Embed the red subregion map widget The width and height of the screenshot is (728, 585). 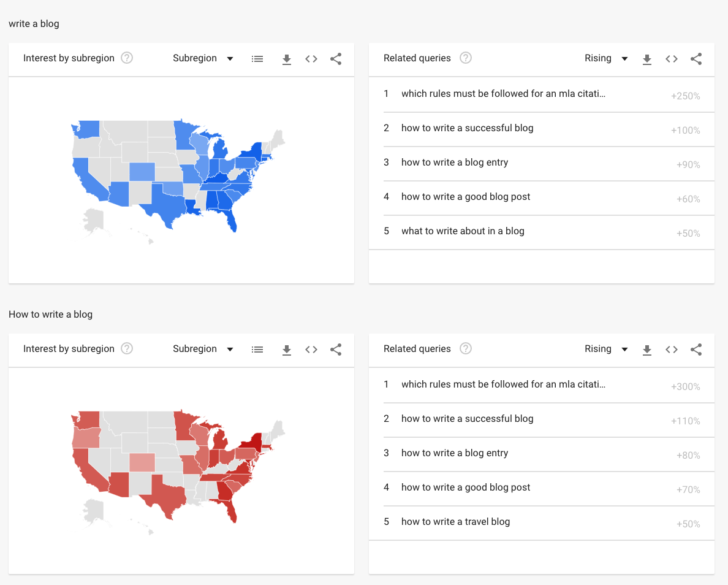click(x=311, y=350)
